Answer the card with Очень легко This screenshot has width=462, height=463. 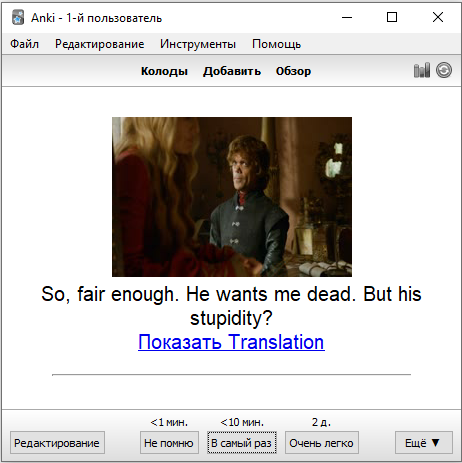(322, 443)
